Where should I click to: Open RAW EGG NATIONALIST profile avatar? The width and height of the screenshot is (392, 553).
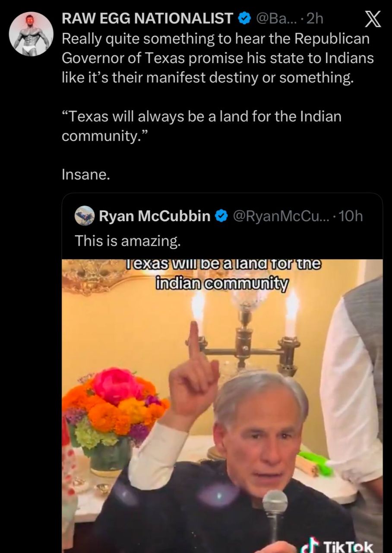pos(31,34)
